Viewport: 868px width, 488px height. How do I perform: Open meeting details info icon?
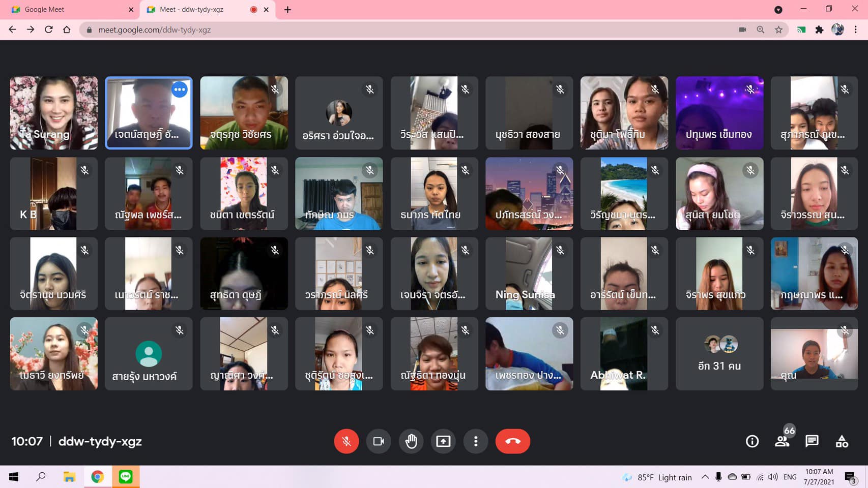(752, 441)
